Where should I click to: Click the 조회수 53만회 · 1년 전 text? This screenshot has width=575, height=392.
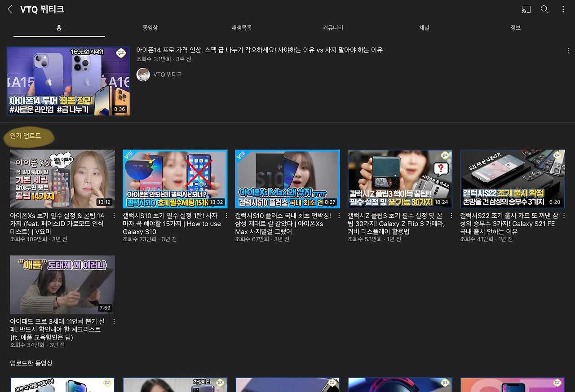(375, 239)
